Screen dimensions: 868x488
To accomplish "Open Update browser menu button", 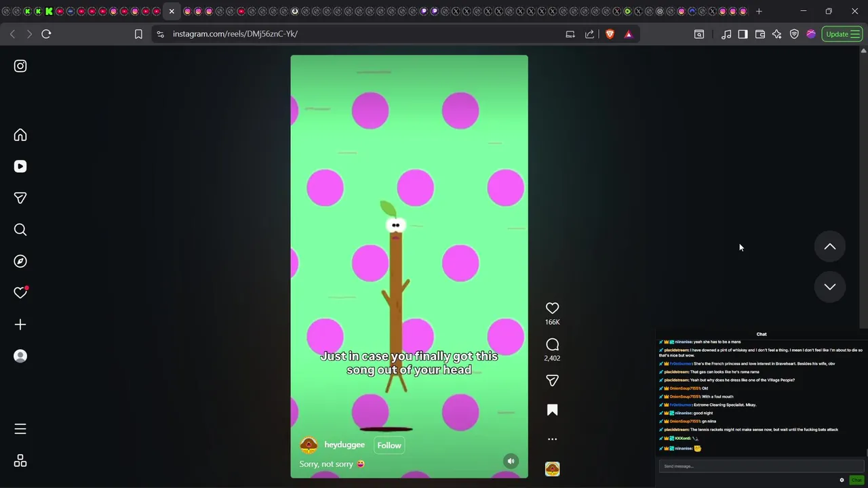I will pos(842,34).
